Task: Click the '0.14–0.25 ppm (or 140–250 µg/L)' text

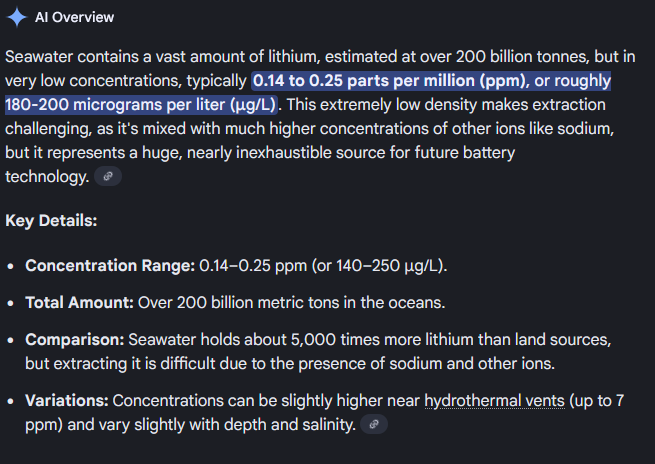Action: pos(323,266)
